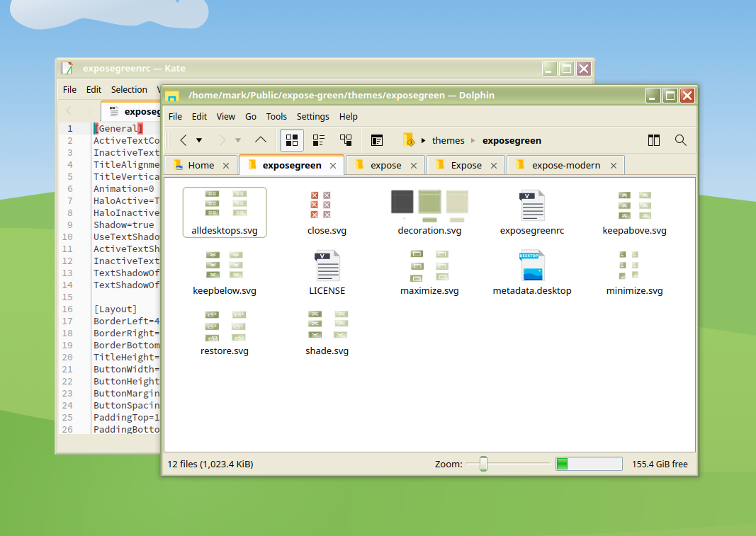Select the decoration.svg thumbnail
Viewport: 756px width, 536px height.
(429, 206)
